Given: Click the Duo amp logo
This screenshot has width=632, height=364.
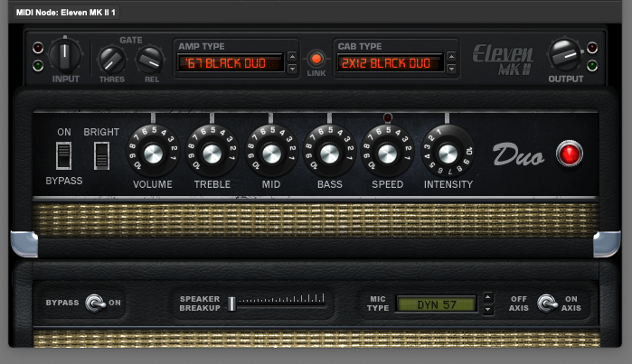Looking at the screenshot, I should pos(518,154).
